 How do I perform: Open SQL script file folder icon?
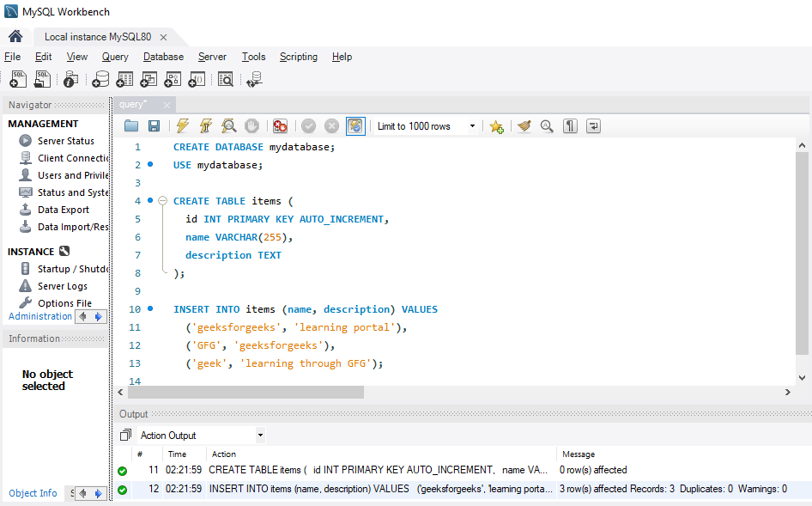click(x=131, y=126)
